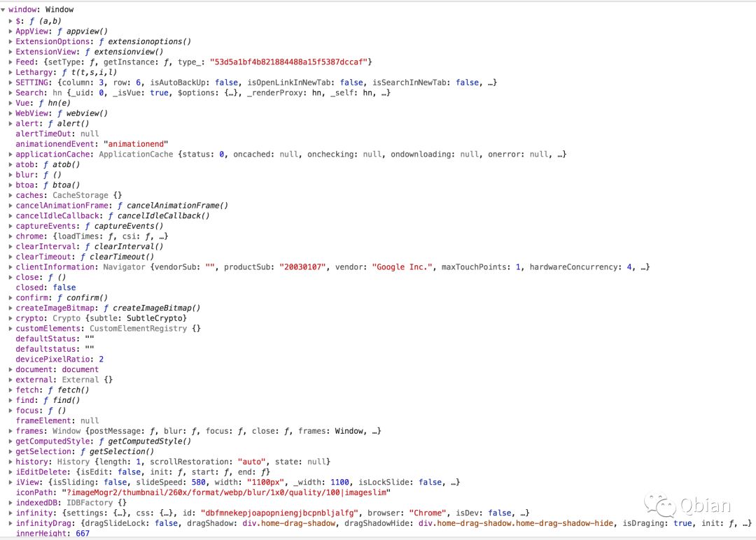Expand createImageBitmap entry
This screenshot has height=540, width=756.
click(x=10, y=308)
